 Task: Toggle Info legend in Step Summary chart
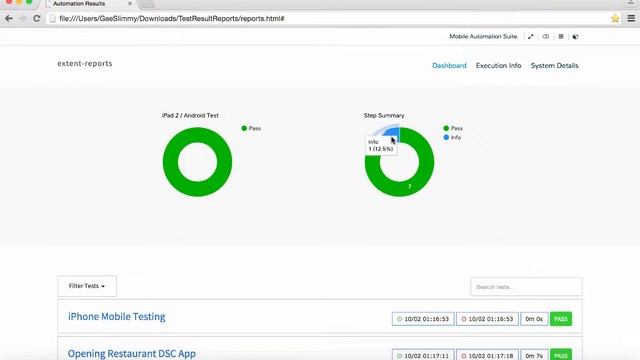(452, 138)
